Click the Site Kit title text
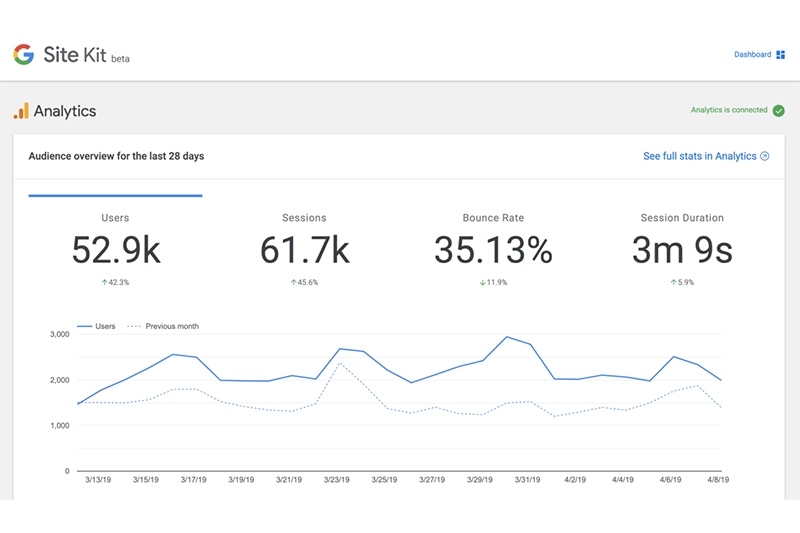Screen dimensions: 800x533 75,55
